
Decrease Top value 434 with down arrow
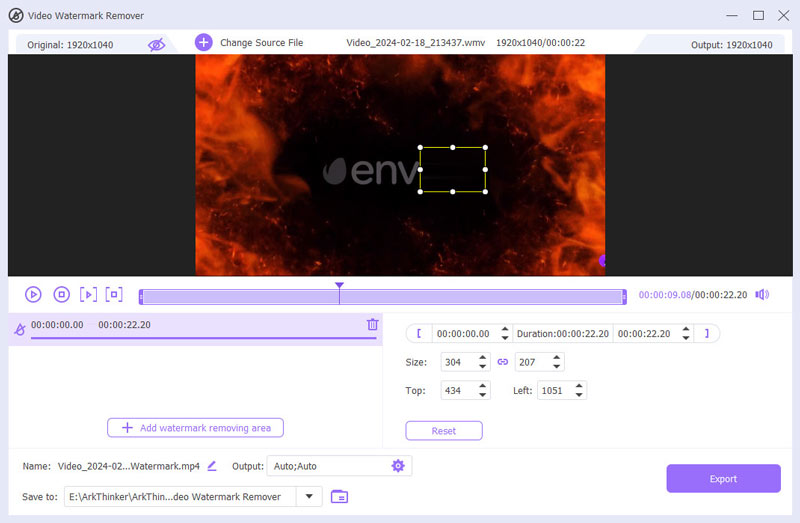tap(483, 395)
